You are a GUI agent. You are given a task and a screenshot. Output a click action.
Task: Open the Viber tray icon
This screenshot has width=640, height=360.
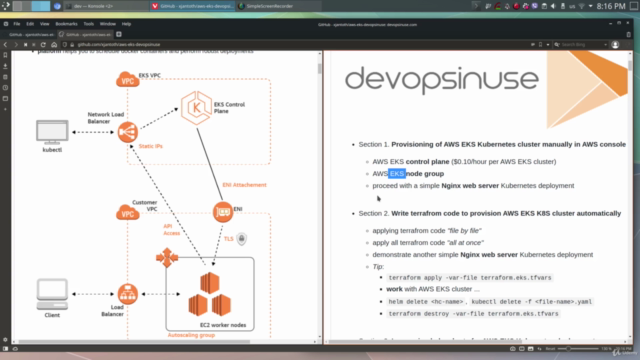pos(535,6)
